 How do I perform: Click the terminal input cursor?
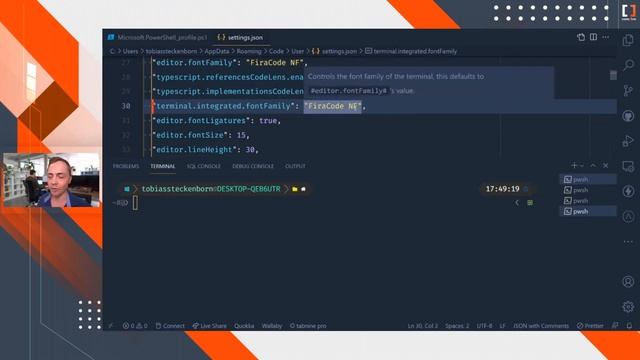tap(136, 203)
